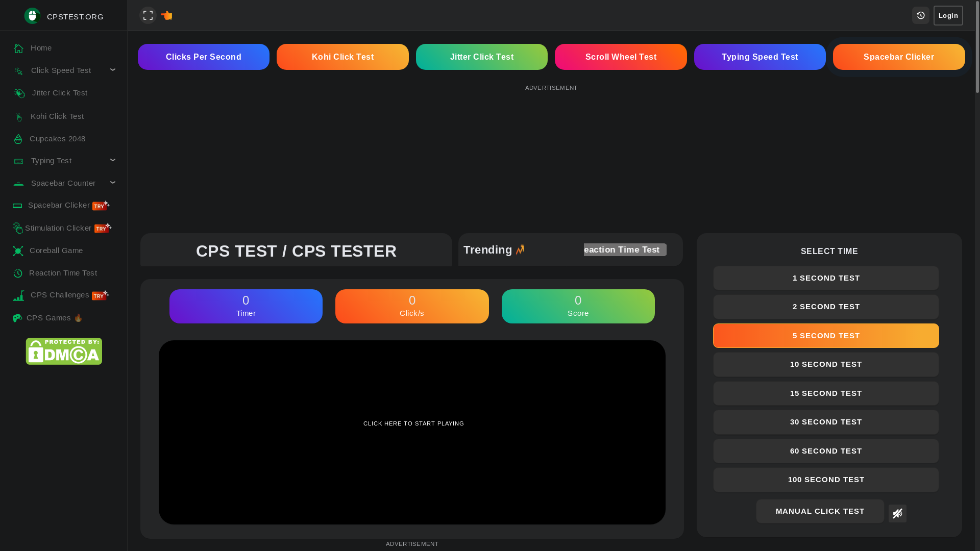Click the Coreball Game icon
The image size is (980, 551).
pos(18,251)
